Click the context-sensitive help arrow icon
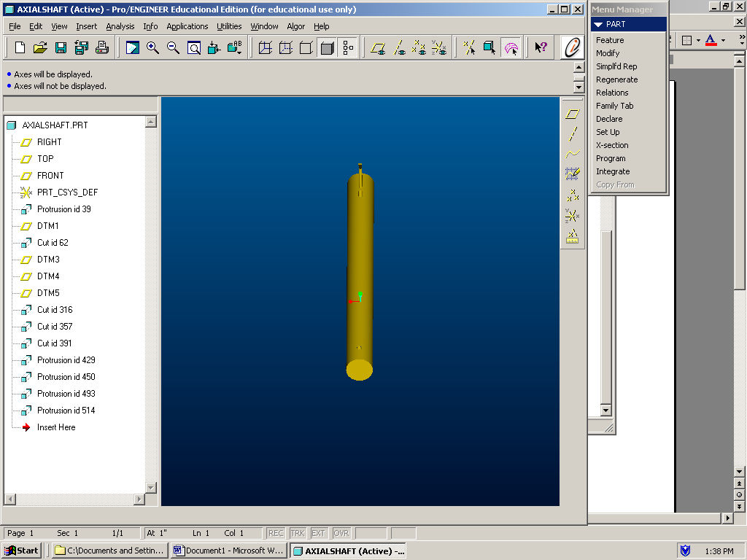 tap(541, 48)
